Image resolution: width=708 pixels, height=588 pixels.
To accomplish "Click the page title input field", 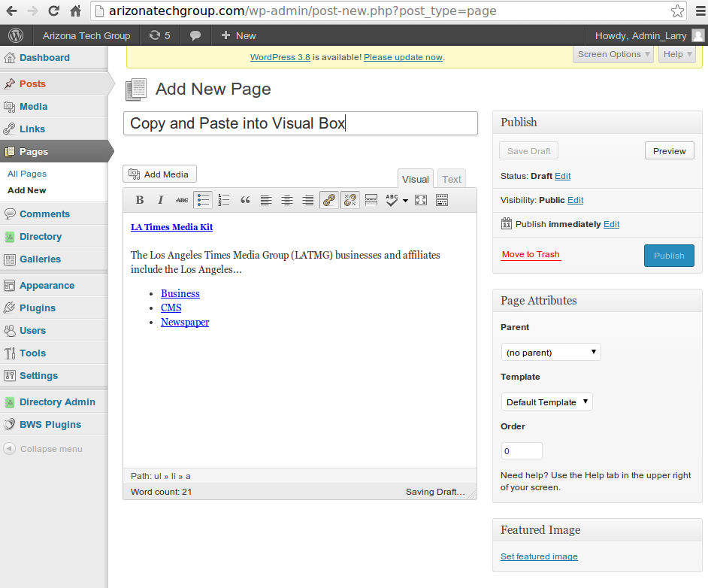I will click(301, 123).
